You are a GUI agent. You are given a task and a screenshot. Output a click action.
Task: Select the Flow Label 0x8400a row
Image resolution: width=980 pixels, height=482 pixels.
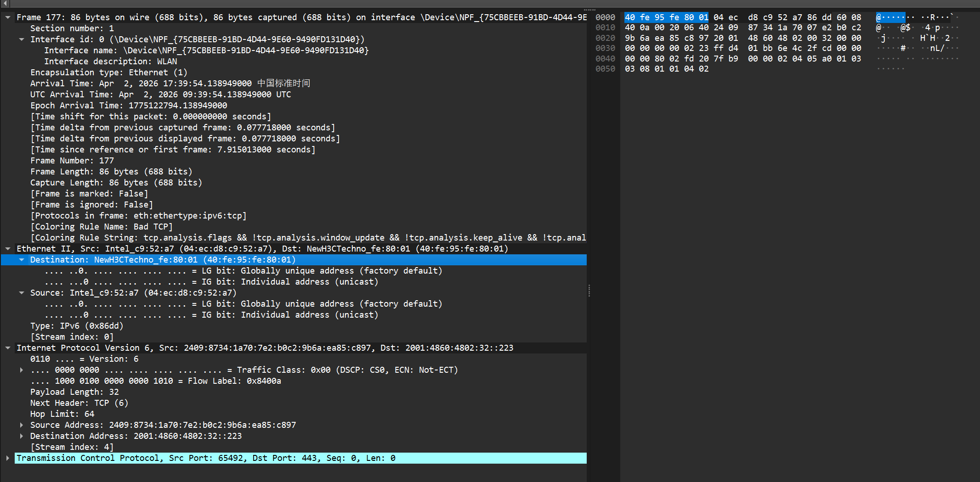coord(156,381)
